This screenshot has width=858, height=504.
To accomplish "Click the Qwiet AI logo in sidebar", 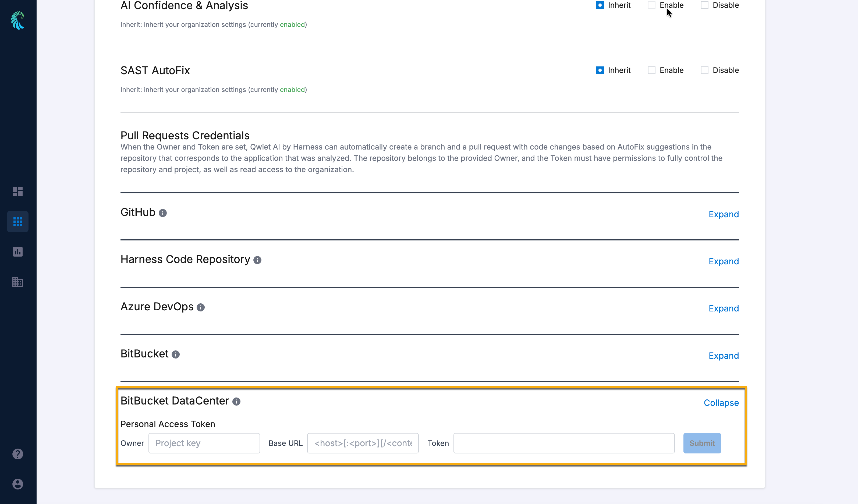I will [18, 20].
